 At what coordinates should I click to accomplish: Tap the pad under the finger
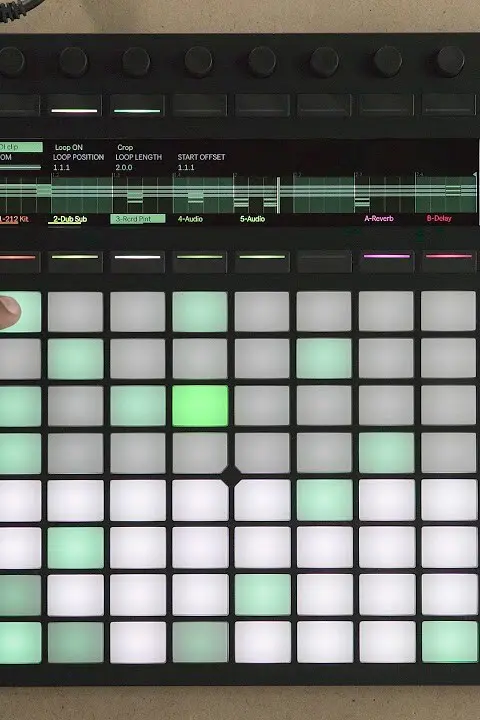[x=20, y=312]
